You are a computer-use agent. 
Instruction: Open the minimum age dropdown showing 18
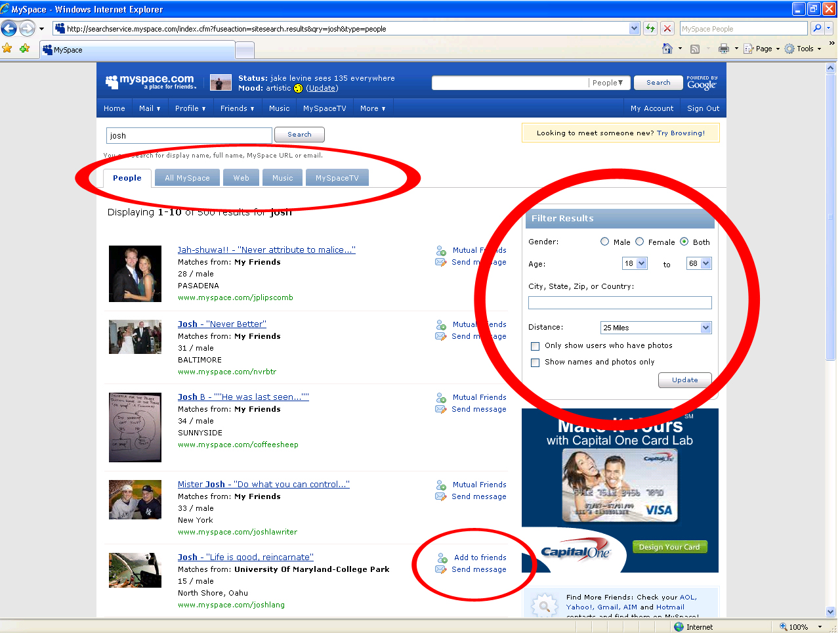pyautogui.click(x=635, y=263)
